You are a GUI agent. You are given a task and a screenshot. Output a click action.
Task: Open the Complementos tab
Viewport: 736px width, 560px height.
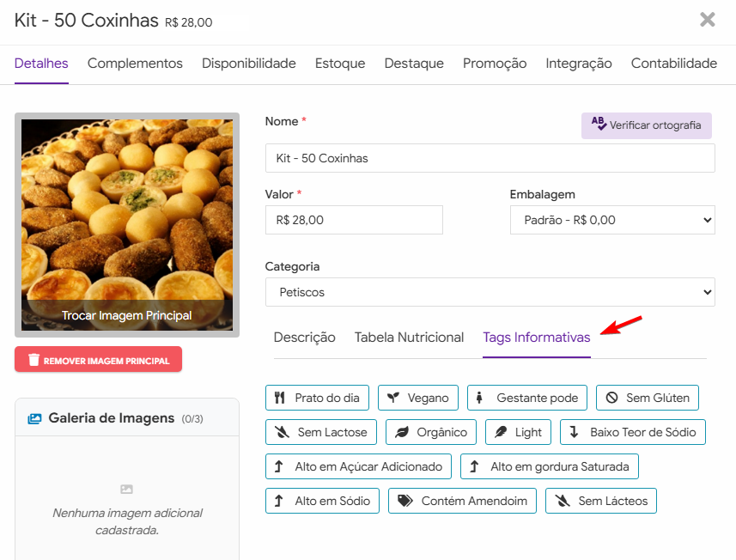[134, 63]
